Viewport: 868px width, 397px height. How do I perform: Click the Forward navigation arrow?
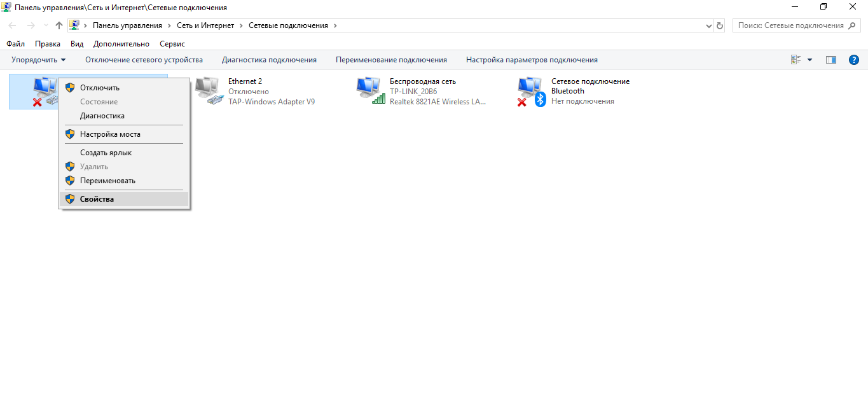pyautogui.click(x=31, y=25)
